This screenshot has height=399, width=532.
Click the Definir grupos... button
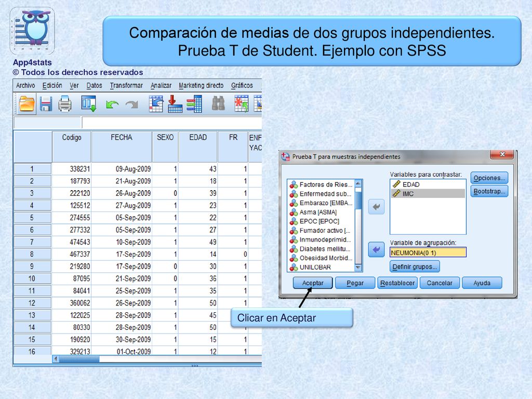(415, 267)
